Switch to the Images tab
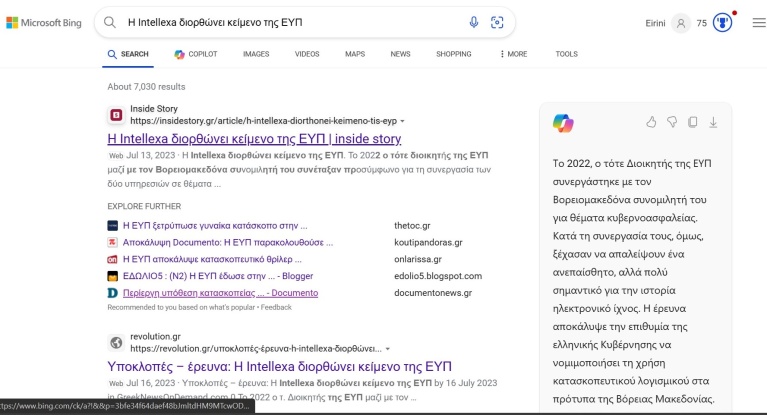This screenshot has height=415, width=767. click(256, 54)
